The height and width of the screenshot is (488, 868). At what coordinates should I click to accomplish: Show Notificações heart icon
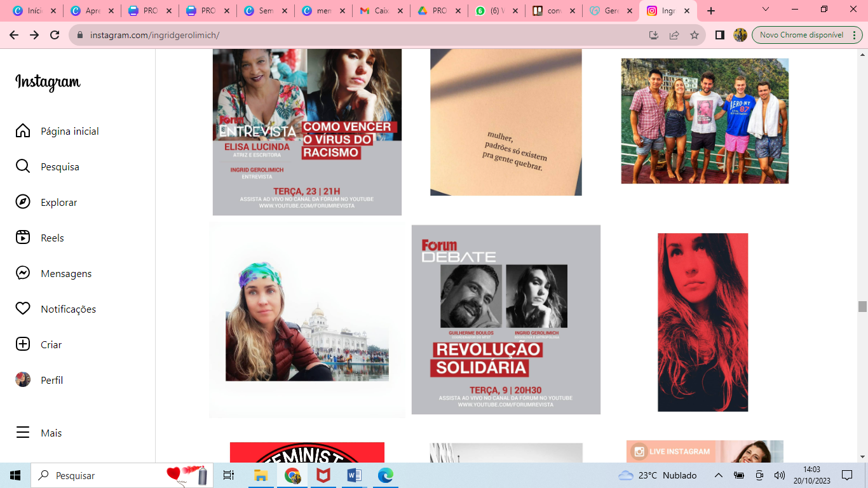[x=23, y=309]
